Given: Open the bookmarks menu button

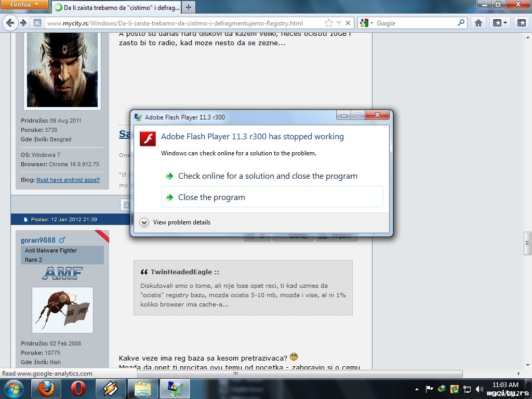Looking at the screenshot, I should click(500, 23).
